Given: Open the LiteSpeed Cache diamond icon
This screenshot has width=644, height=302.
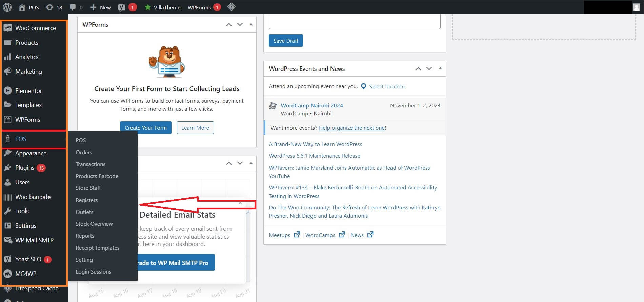Looking at the screenshot, I should [x=232, y=7].
